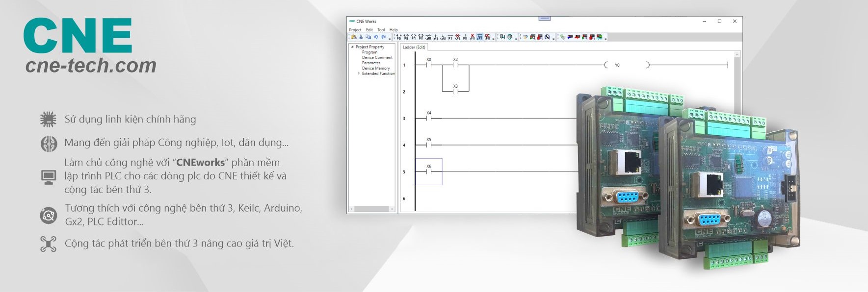Select Device Comment in the project tree
The image size is (868, 292).
pos(377,58)
